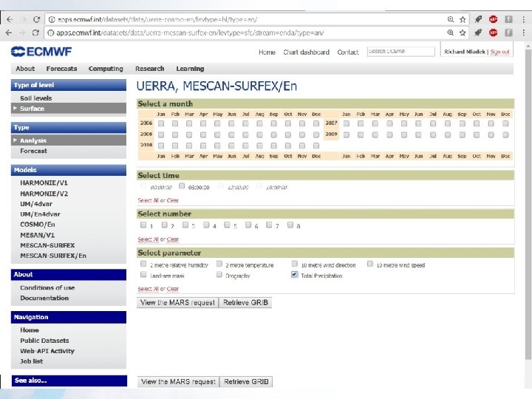
Task: Click the zoom magnifier in the lower address bar
Action: coord(451,33)
